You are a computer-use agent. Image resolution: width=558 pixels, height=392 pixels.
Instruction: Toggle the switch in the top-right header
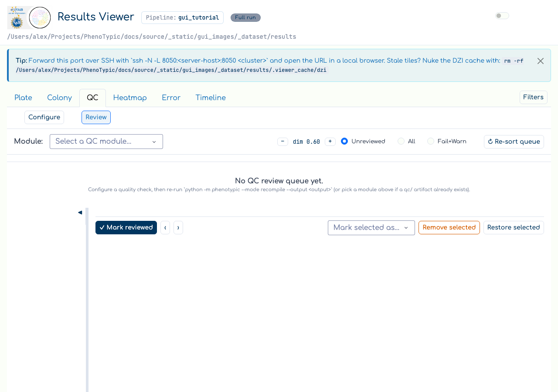click(502, 16)
